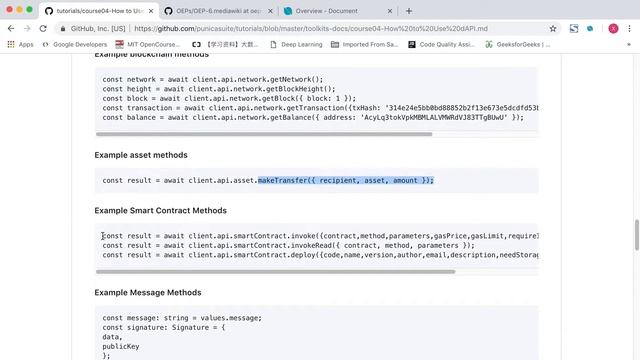
Task: Click the Example Message Methods heading
Action: pyautogui.click(x=148, y=293)
